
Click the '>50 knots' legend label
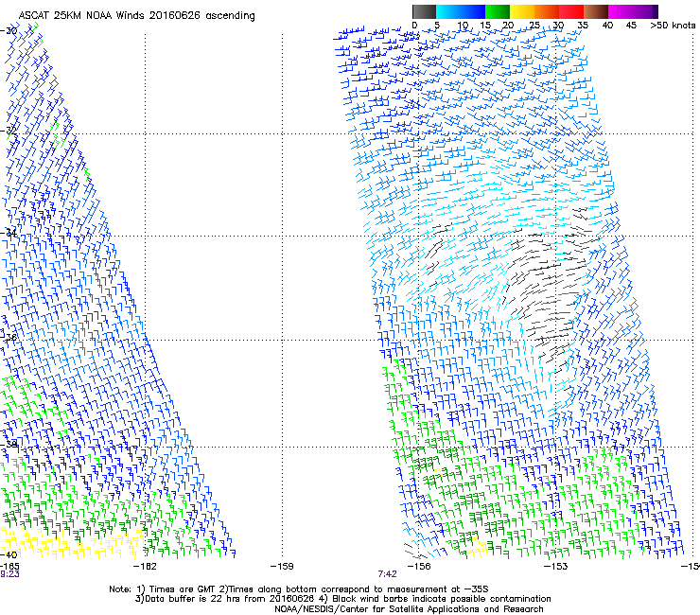click(673, 26)
